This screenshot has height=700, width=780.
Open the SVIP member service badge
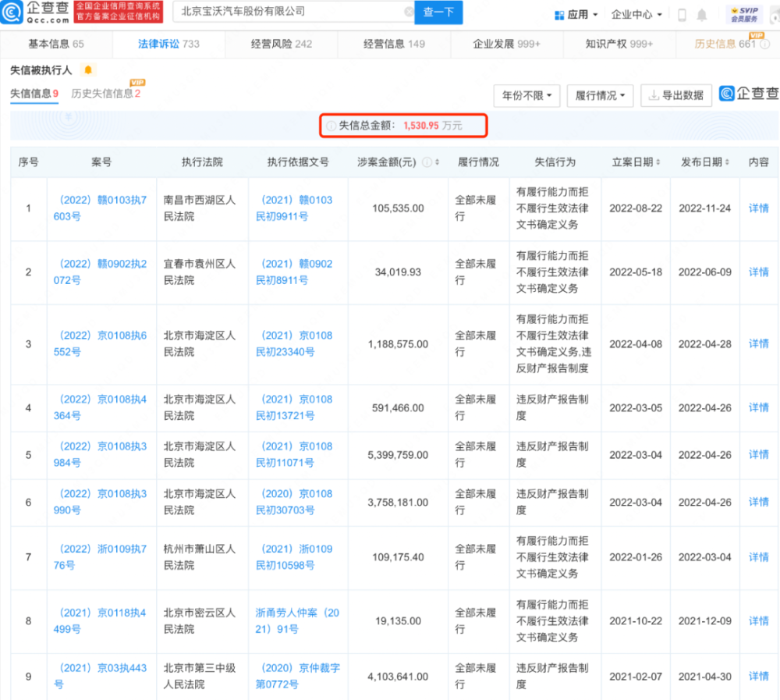744,15
